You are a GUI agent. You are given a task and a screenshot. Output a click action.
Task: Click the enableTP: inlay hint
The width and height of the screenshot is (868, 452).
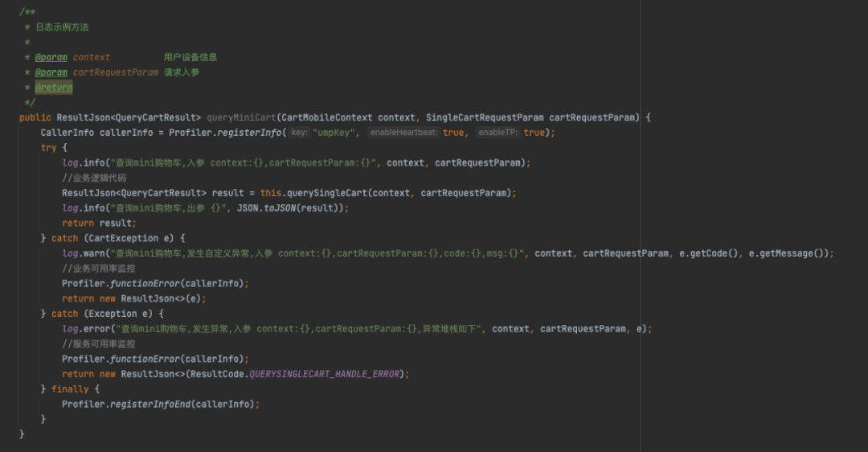coord(497,133)
